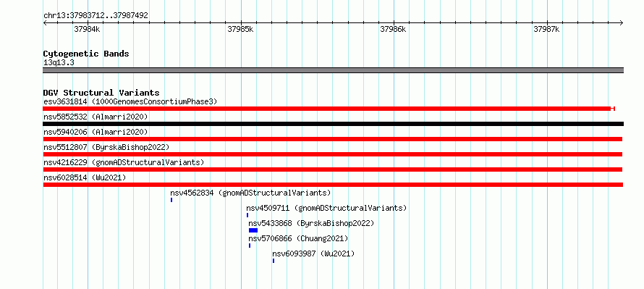This screenshot has width=644, height=289.
Task: Click the nsv4509711 (gnomADStructuralVariants) label
Action: (x=326, y=208)
